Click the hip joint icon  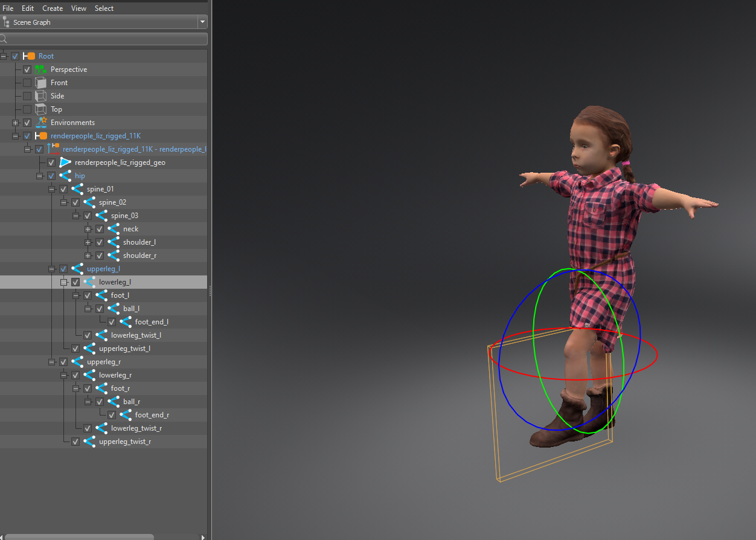[x=65, y=175]
